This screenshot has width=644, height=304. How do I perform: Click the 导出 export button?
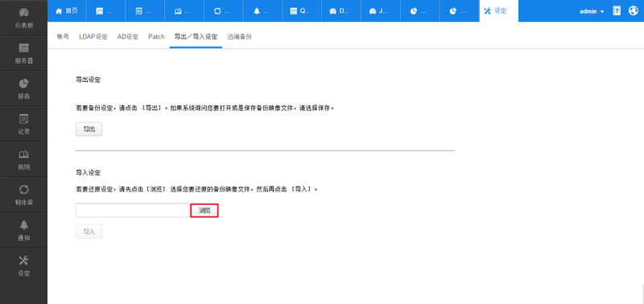[89, 129]
